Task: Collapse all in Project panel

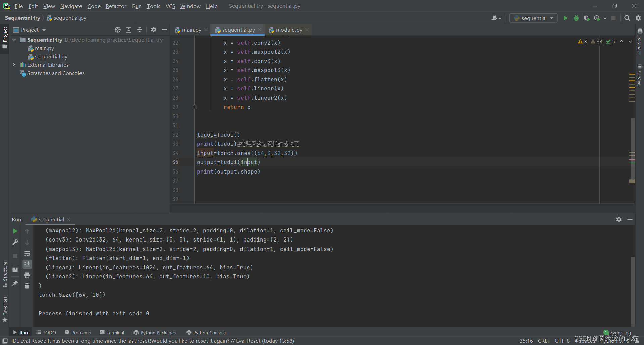Action: point(140,30)
